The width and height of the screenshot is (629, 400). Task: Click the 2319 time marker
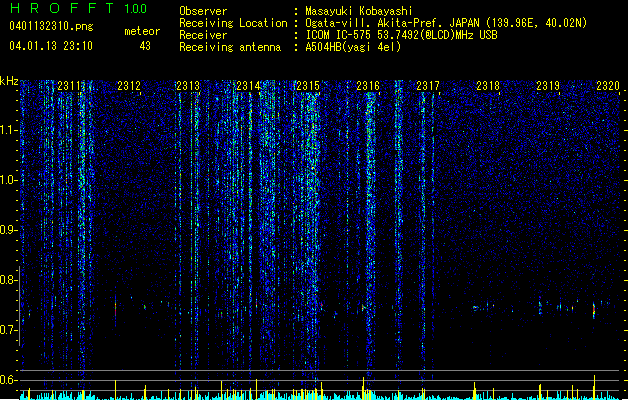pos(548,86)
